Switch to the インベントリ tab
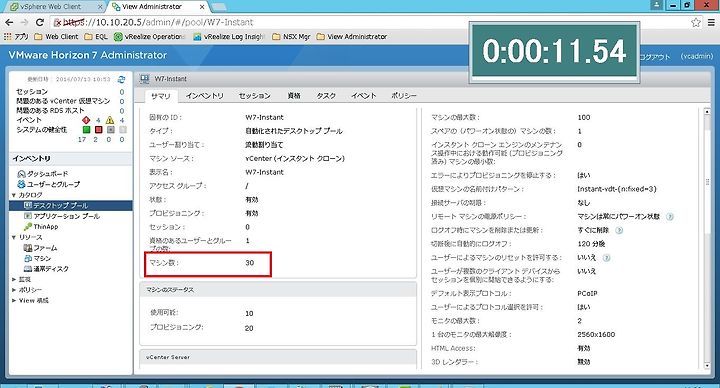This screenshot has width=720, height=388. pyautogui.click(x=204, y=96)
